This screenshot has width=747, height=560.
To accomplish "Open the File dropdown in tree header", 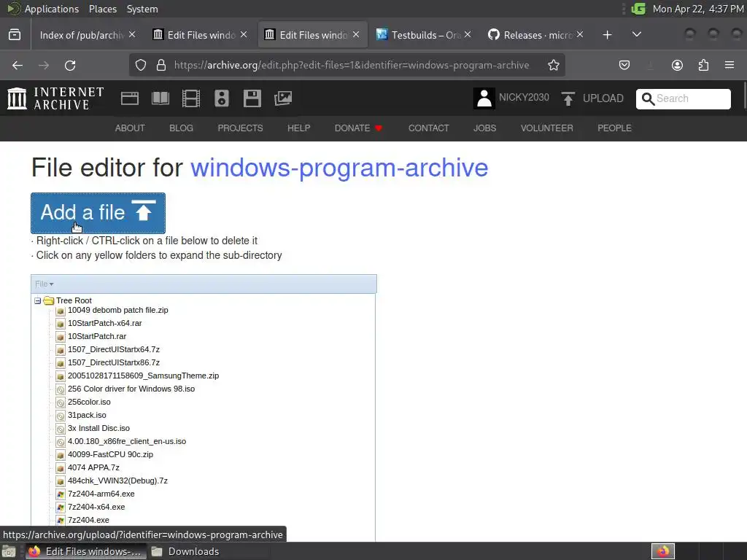I will [x=44, y=284].
